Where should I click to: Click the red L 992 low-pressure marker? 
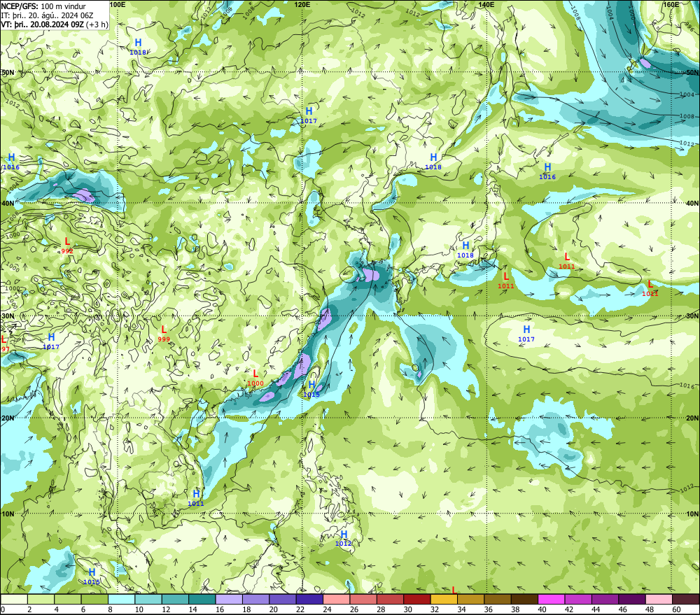coord(67,246)
